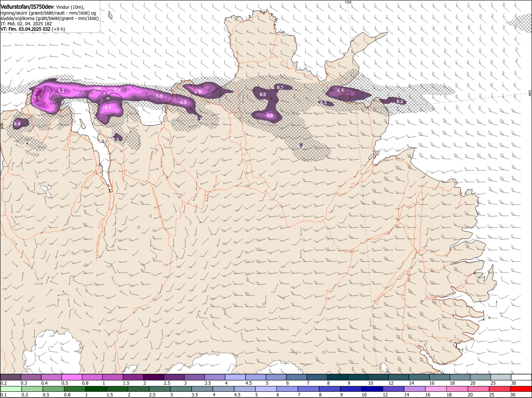Click the 'slydda/snjókoma' legend description line

[49, 18]
